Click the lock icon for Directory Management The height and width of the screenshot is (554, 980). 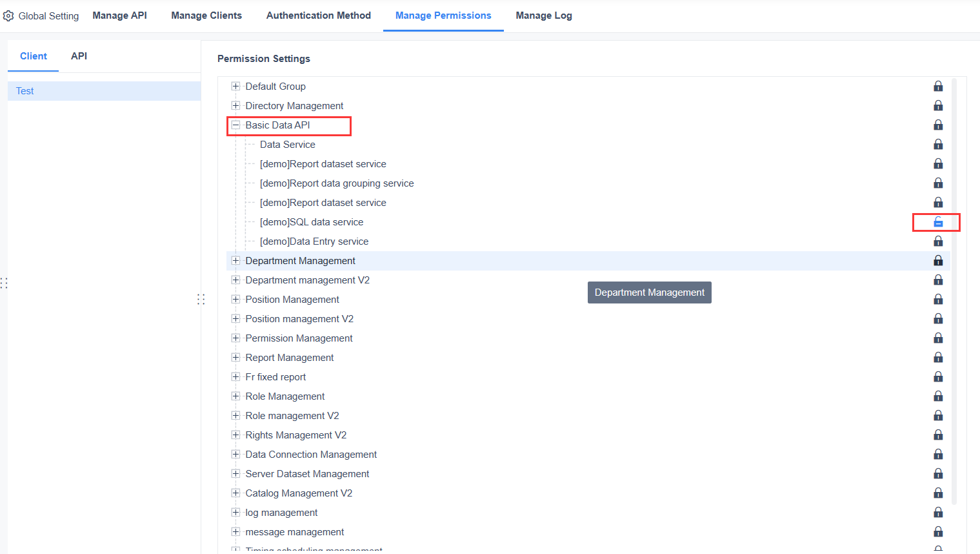tap(938, 105)
